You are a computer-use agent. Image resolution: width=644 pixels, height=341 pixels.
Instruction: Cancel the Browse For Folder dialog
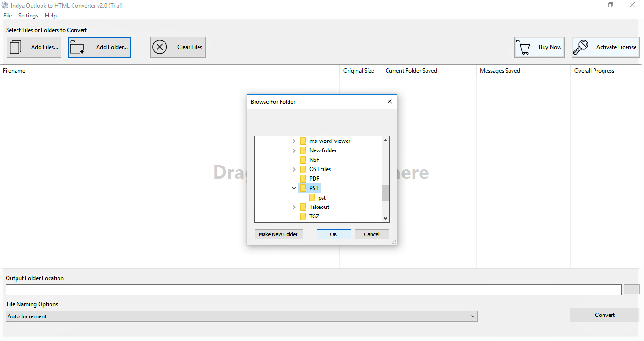tap(372, 234)
